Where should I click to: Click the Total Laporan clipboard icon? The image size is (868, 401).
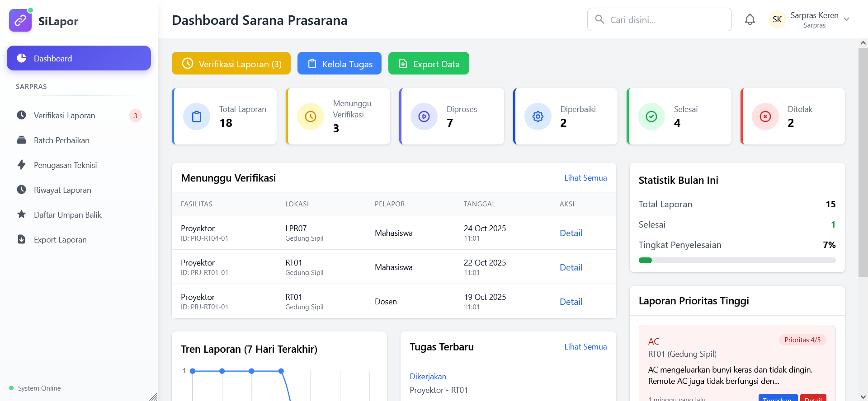[197, 117]
